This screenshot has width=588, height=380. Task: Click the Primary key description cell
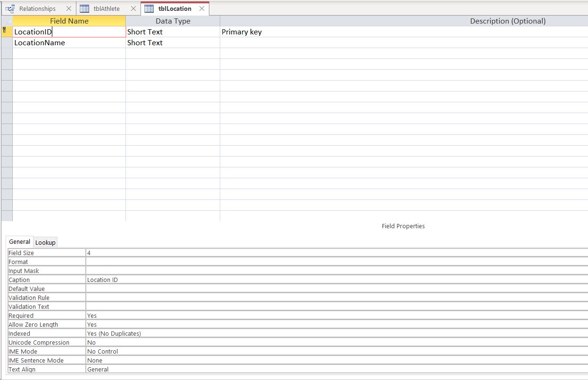click(x=404, y=32)
